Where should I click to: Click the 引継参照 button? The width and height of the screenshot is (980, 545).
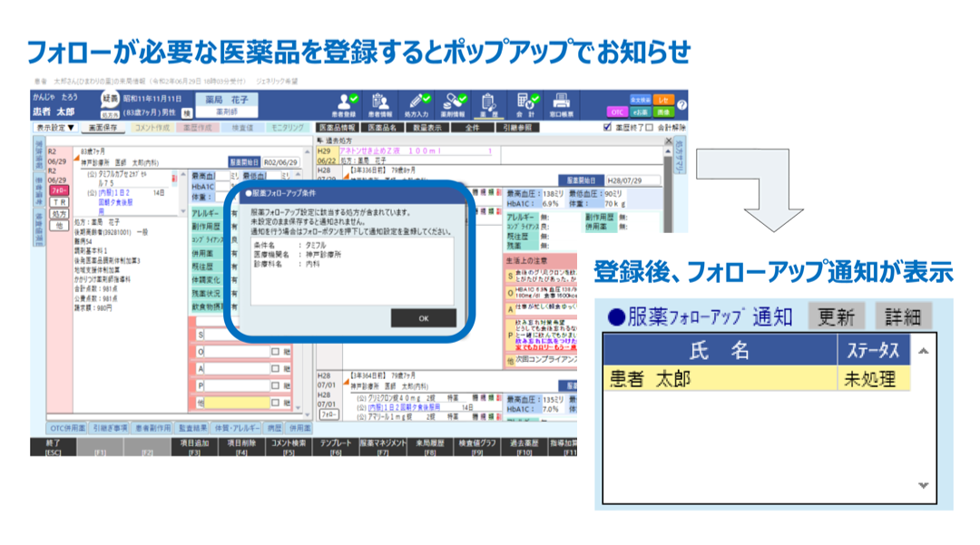coord(517,127)
